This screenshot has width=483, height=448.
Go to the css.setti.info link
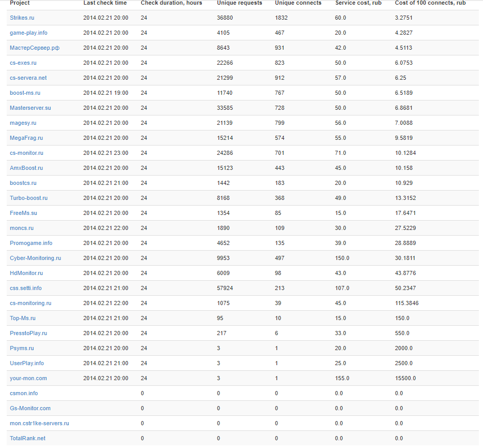point(25,288)
